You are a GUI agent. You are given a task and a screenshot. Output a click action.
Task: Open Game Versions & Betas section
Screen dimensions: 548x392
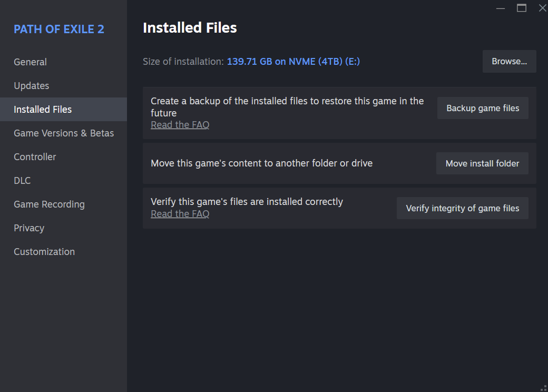63,133
